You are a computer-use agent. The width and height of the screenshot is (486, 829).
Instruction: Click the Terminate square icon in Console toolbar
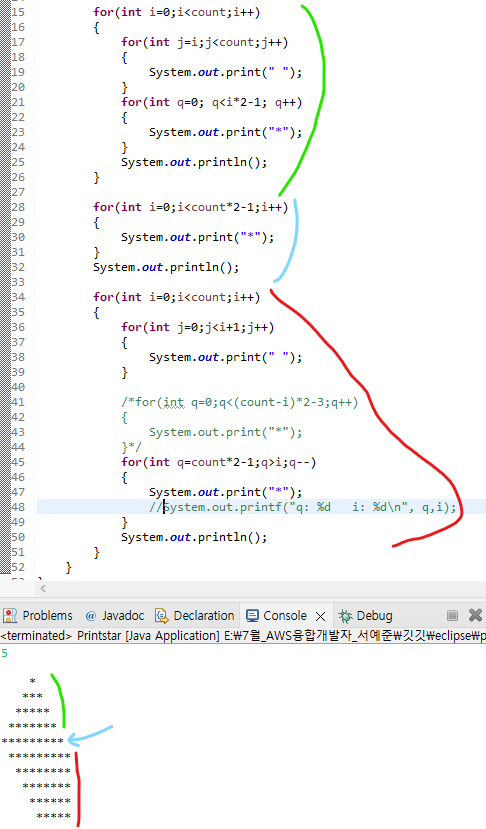click(x=452, y=615)
